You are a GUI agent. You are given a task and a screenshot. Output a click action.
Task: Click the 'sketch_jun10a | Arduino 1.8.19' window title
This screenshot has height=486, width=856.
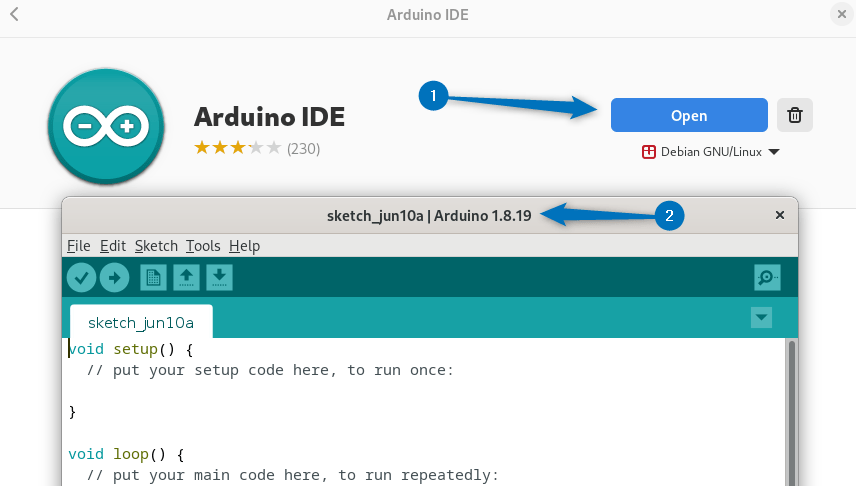(429, 216)
